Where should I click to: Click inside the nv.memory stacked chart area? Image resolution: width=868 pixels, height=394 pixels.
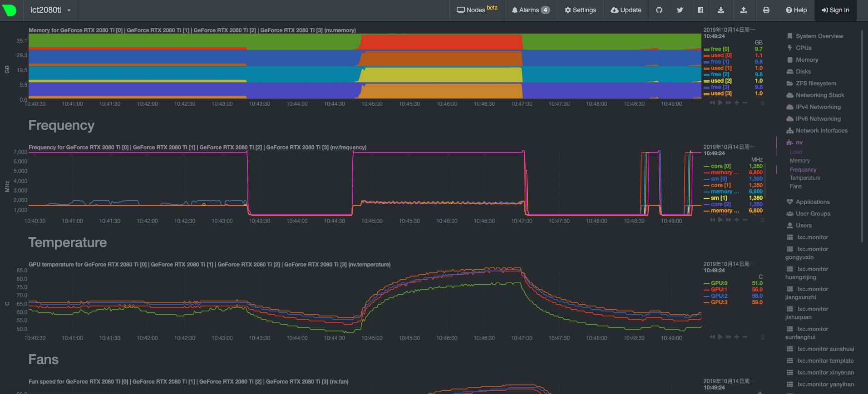365,66
